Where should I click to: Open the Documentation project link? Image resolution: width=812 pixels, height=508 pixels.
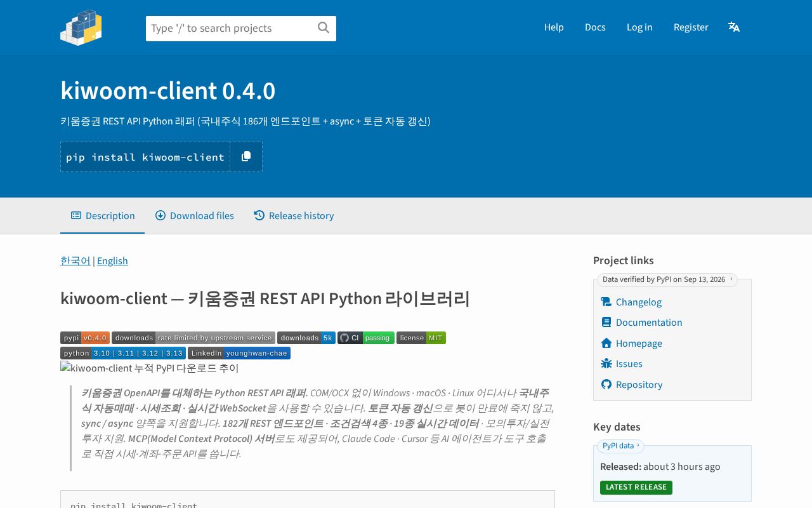pos(649,323)
